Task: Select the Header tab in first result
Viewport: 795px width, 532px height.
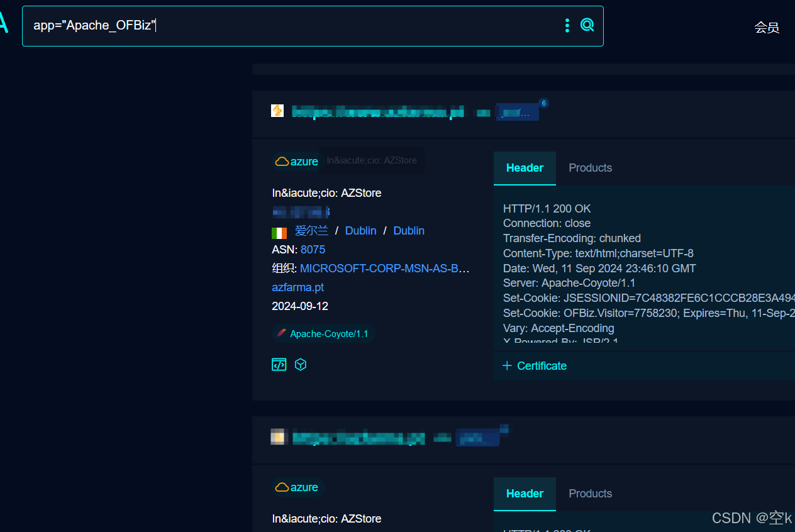Action: [x=525, y=168]
